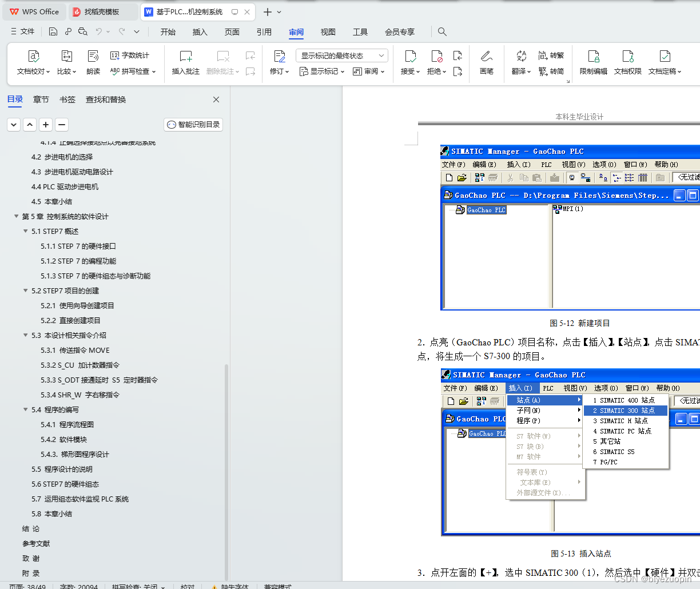Switch to the 引用 ribbon tab
Viewport: 700px width, 589px height.
tap(264, 32)
